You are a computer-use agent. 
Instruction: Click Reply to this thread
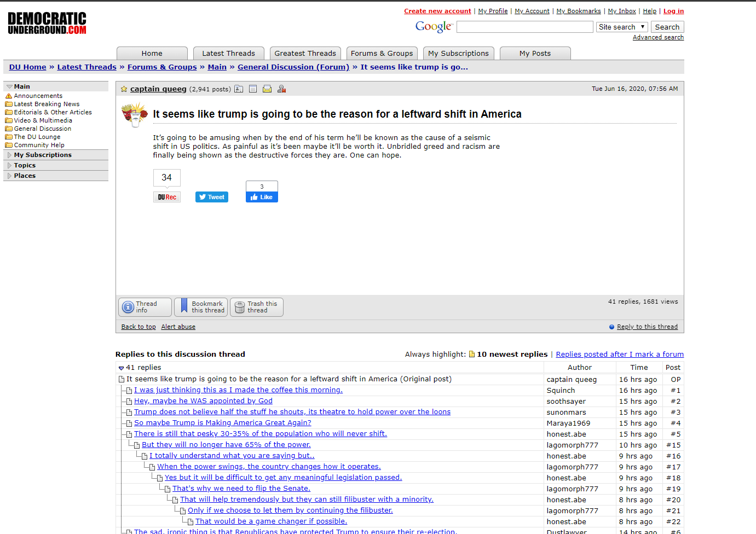point(647,327)
